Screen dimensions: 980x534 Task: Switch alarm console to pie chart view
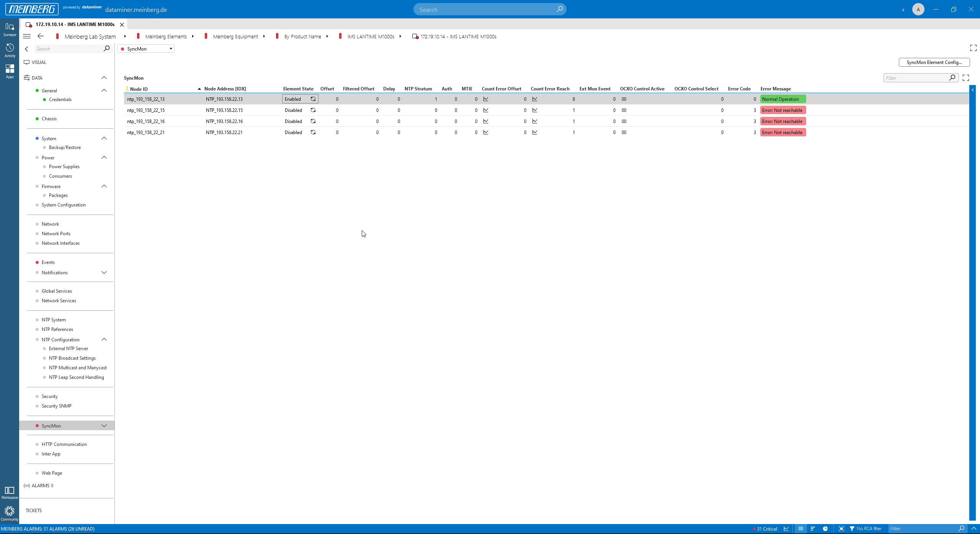[825, 529]
